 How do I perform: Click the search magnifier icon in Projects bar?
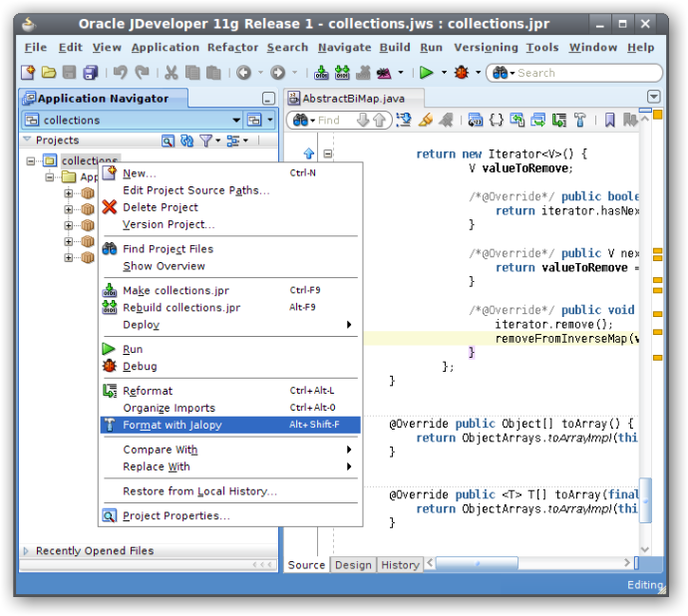(x=168, y=141)
